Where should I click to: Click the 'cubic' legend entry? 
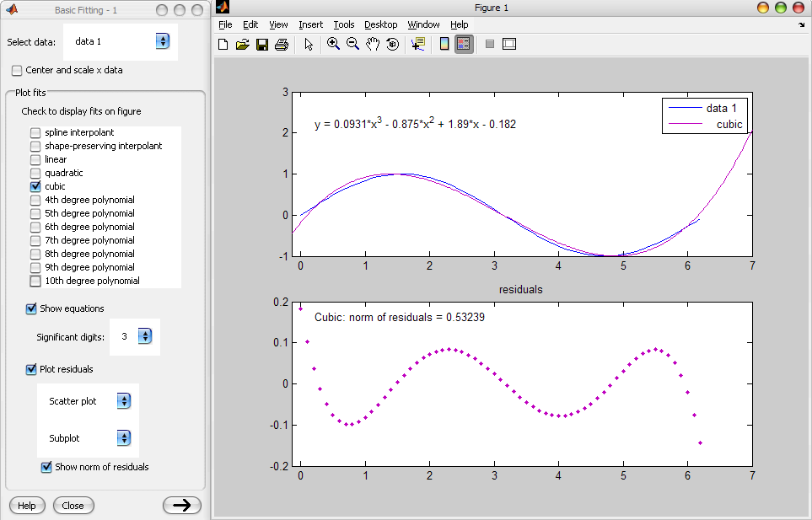pos(729,124)
